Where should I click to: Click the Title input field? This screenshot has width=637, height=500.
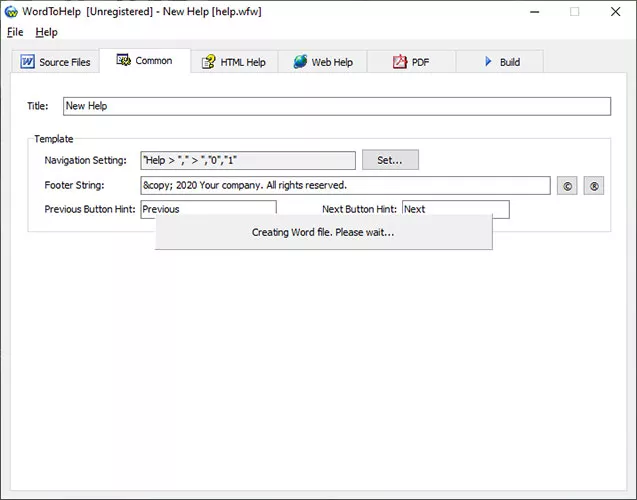pyautogui.click(x=337, y=106)
